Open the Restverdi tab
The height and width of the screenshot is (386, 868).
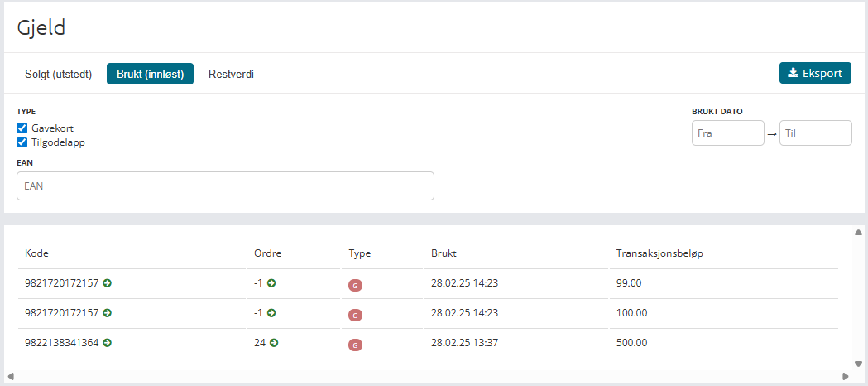[231, 74]
